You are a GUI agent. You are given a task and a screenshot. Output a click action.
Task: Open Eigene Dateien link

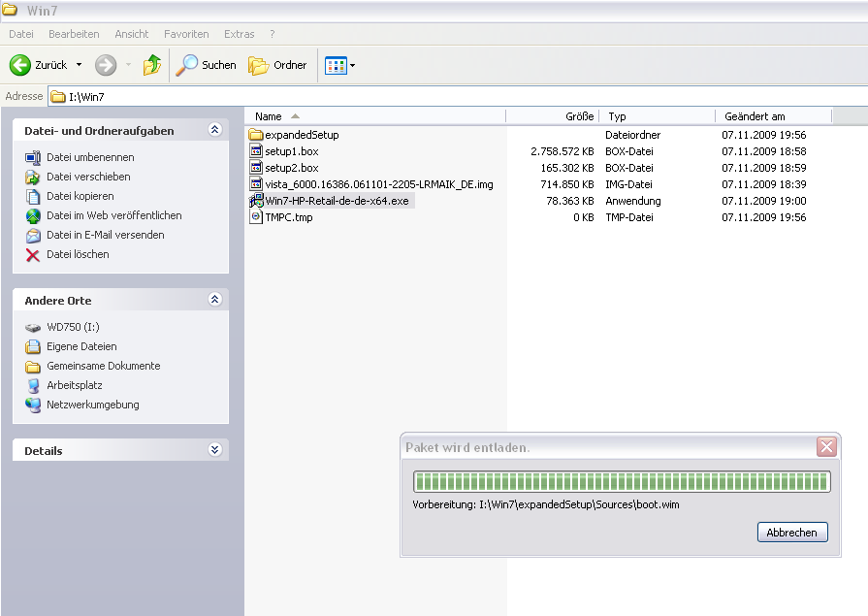81,346
